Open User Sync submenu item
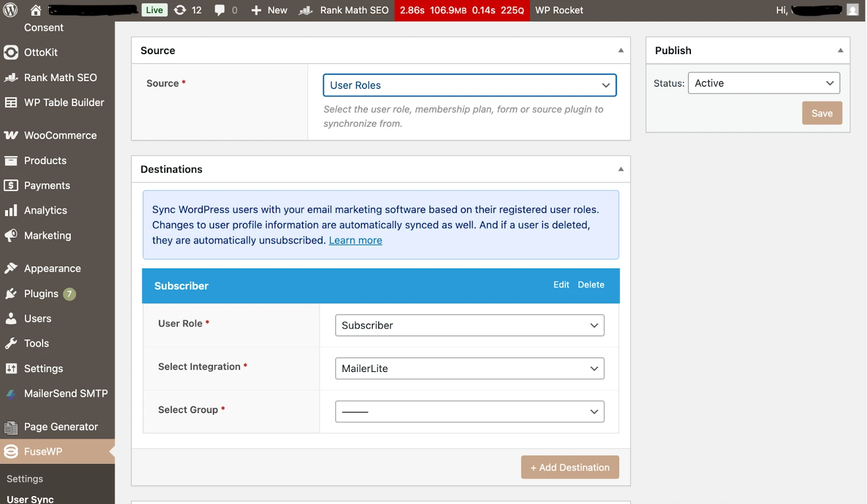This screenshot has width=867, height=504. coord(30,499)
